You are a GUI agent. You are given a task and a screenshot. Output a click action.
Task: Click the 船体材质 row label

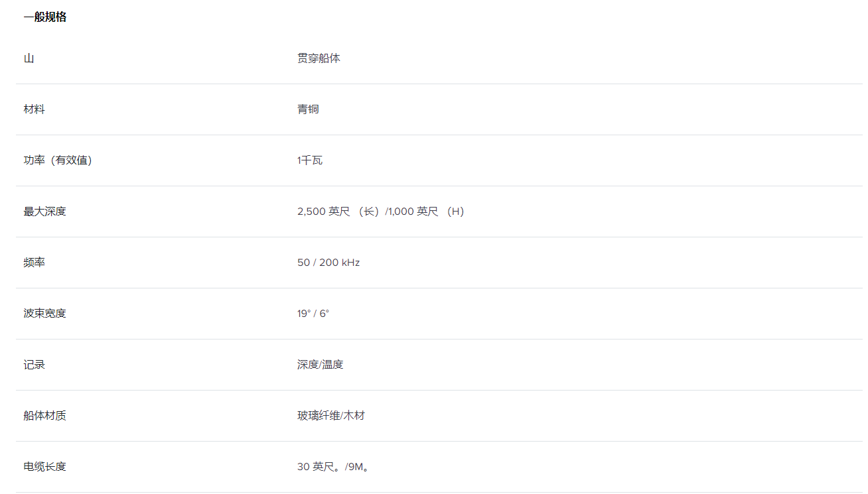[x=44, y=416]
